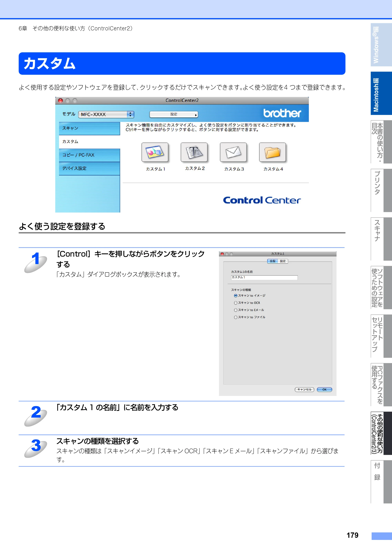
Task: Open the PCファクスを使用する chapter side tab
Action: [381, 385]
